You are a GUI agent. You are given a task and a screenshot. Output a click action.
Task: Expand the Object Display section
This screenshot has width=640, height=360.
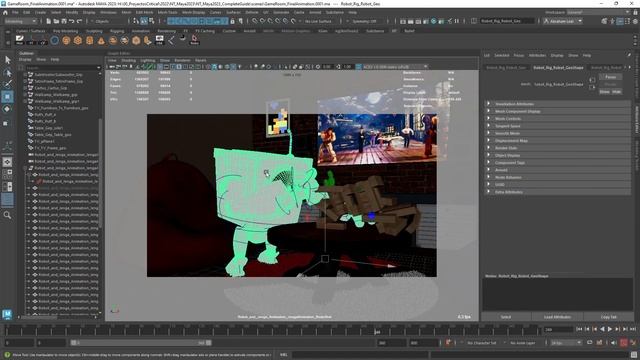tap(558, 156)
